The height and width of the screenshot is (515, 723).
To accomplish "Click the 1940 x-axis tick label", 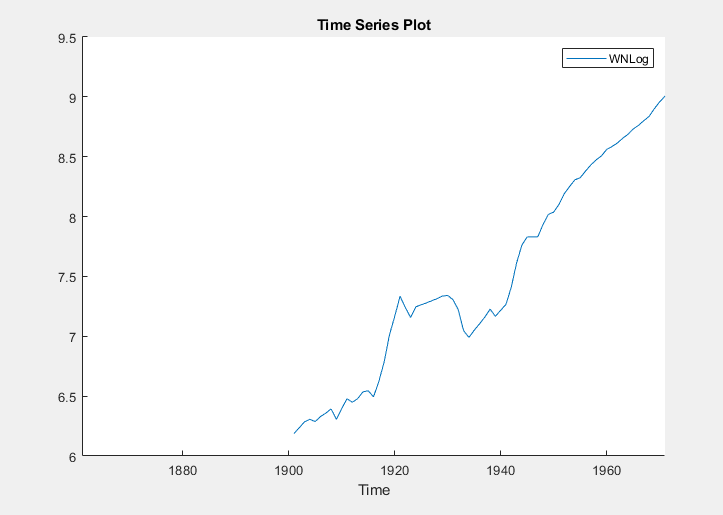I will click(500, 470).
